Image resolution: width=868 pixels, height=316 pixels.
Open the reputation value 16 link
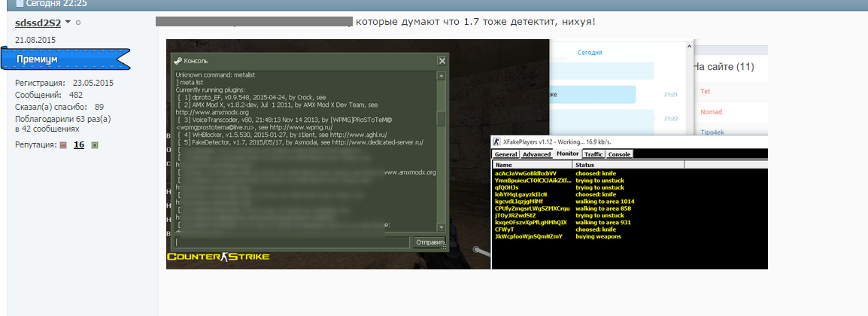coord(79,144)
